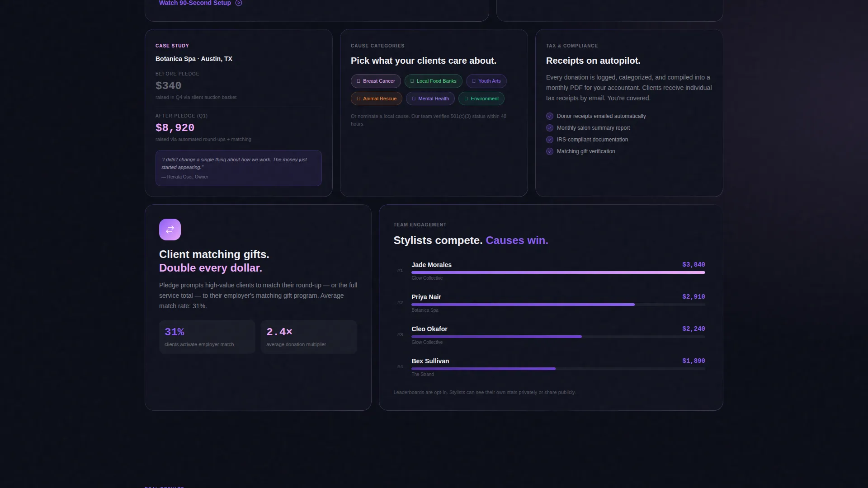The image size is (868, 488).
Task: Click the TAX & COMPLIANCE label
Action: 572,46
